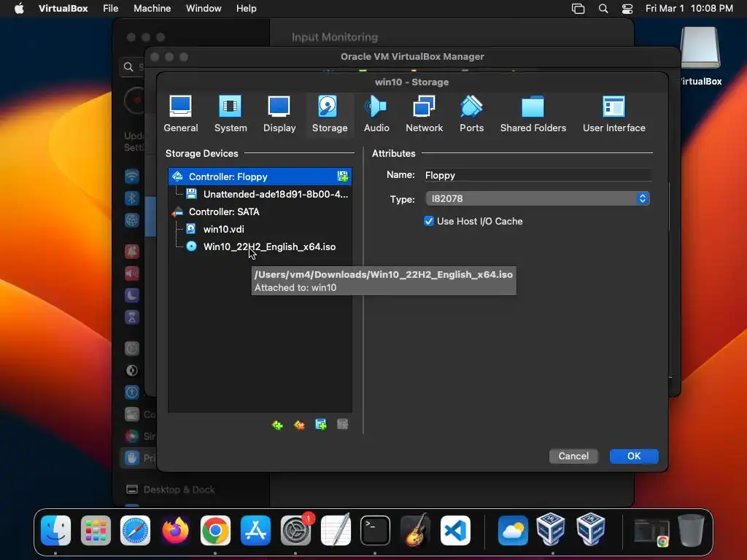Select the Controller: SATA tree row
747x560 pixels.
coord(260,212)
